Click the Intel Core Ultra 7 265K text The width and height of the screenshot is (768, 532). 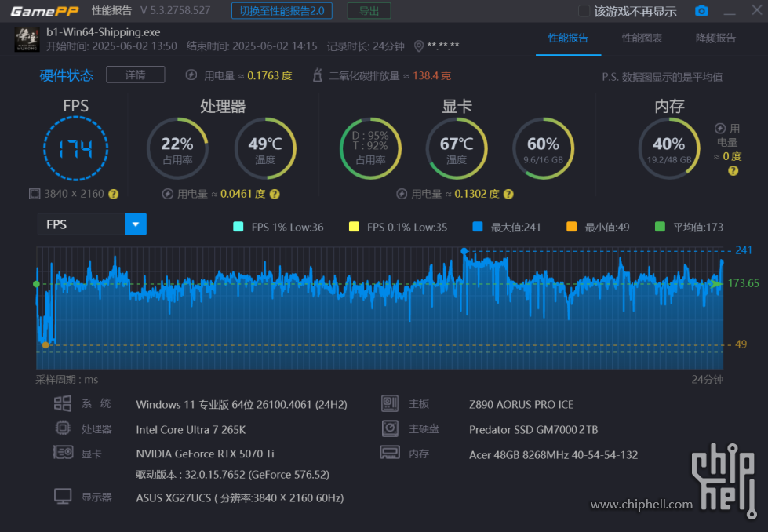pyautogui.click(x=191, y=430)
